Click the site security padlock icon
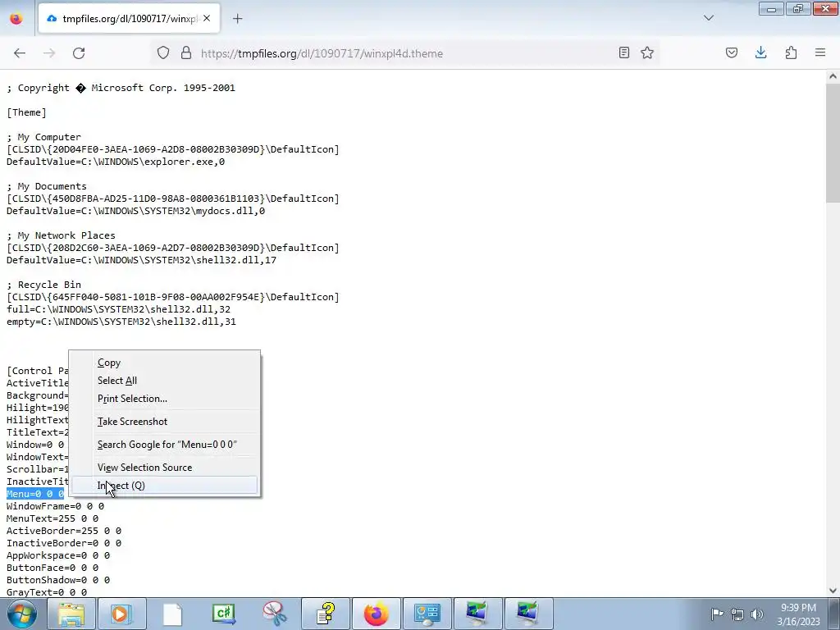The image size is (840, 630). 186,53
